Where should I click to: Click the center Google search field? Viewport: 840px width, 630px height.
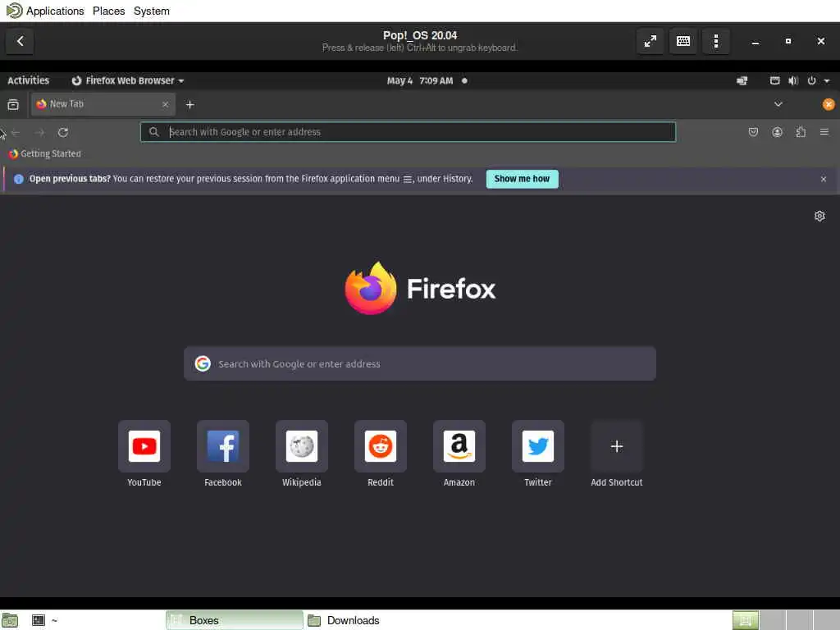420,363
